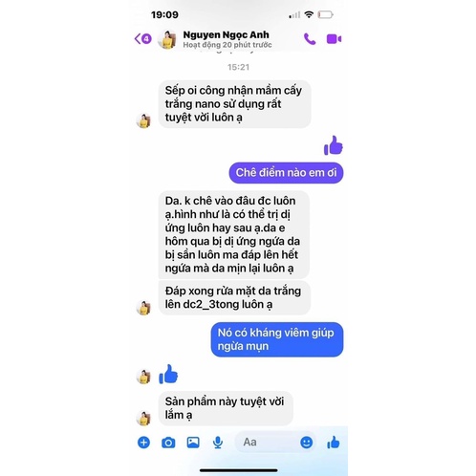This screenshot has width=476, height=476.
Task: Select the 'Chê điểm nào em ơi' message
Action: click(286, 173)
